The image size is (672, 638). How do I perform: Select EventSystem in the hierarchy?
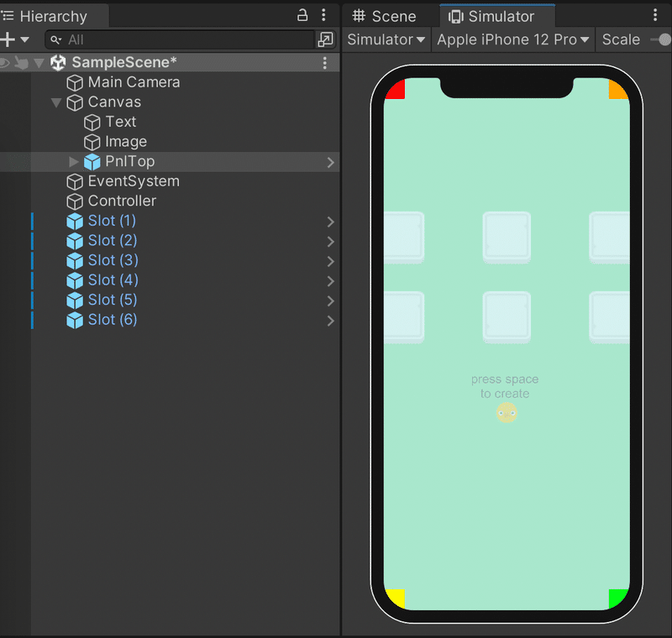[x=134, y=181]
